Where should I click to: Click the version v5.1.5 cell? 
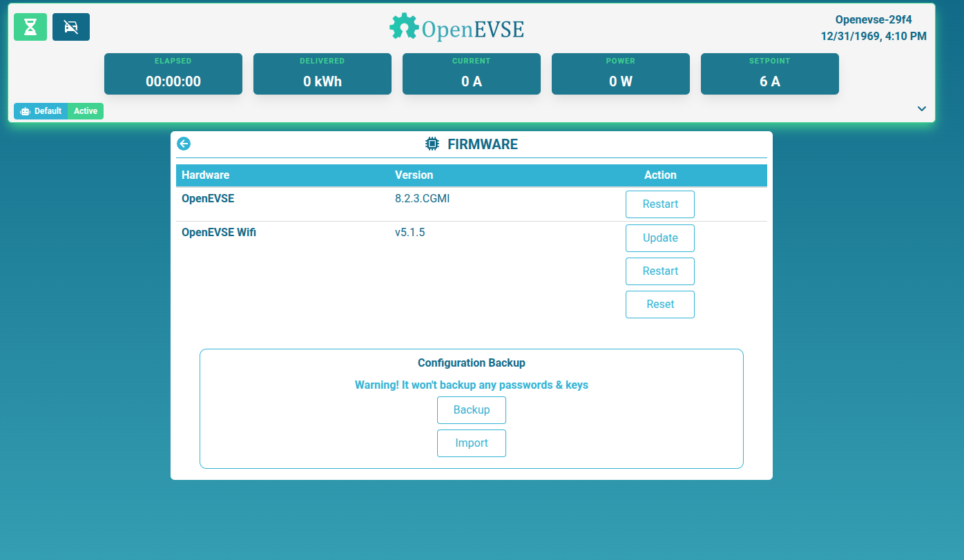[x=410, y=232]
